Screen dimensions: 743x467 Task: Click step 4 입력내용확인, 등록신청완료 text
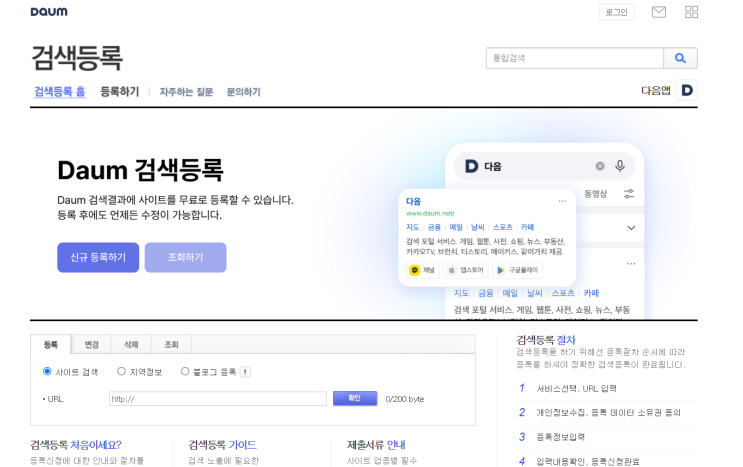(x=588, y=461)
